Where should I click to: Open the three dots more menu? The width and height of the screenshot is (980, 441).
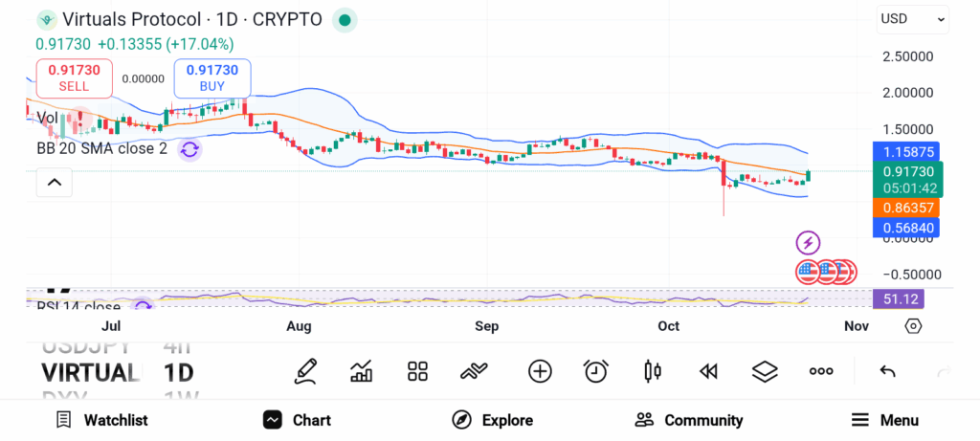(x=821, y=371)
